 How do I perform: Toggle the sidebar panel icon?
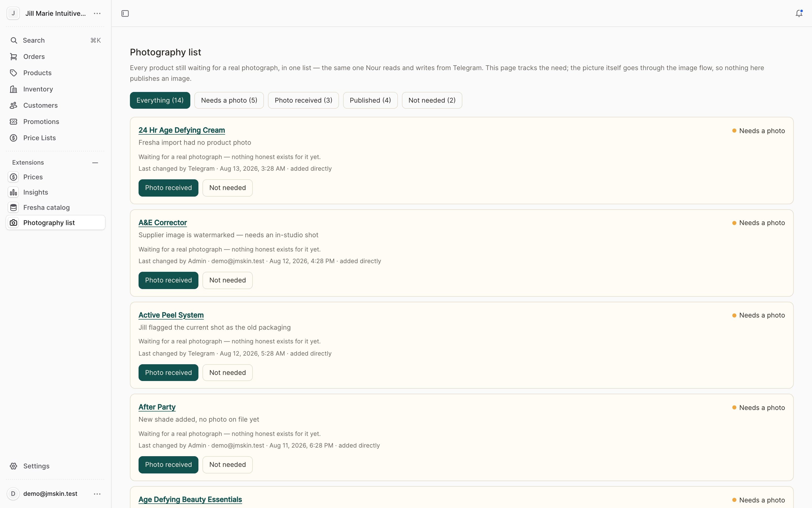pos(125,13)
